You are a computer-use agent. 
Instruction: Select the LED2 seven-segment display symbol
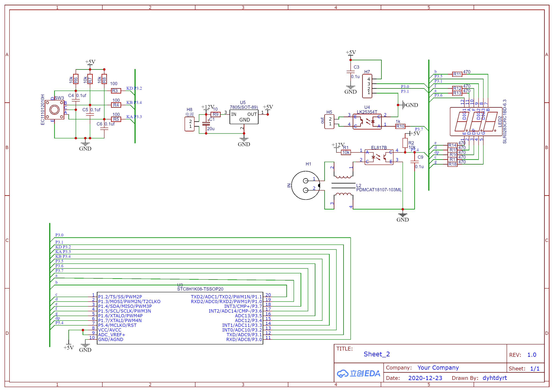pos(476,122)
